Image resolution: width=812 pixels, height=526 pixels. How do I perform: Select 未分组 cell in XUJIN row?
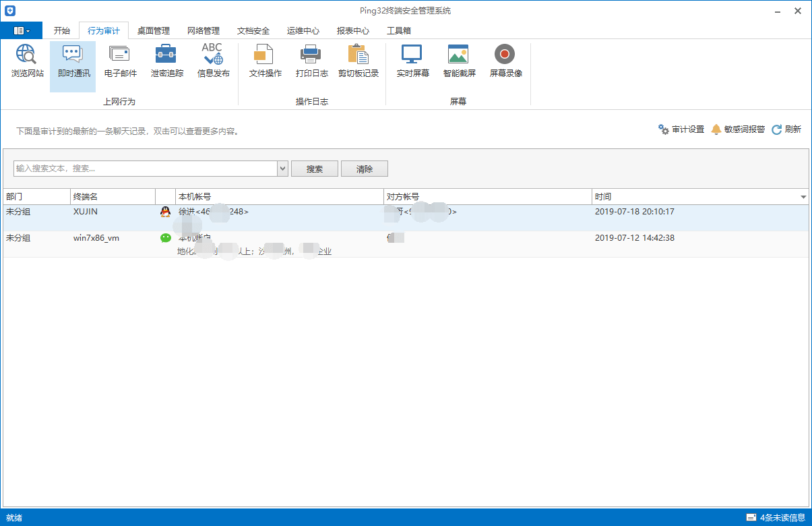[18, 212]
